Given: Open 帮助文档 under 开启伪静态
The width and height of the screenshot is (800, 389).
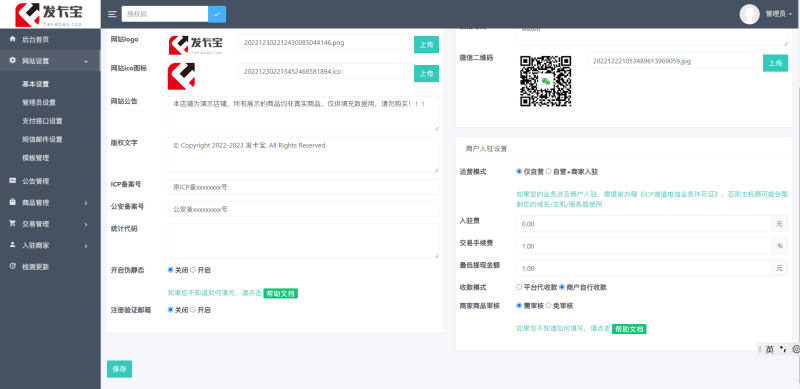Looking at the screenshot, I should 280,294.
